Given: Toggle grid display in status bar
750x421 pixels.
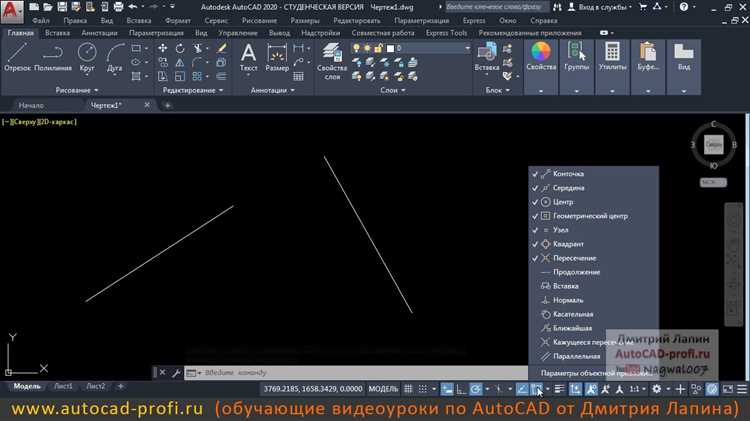Looking at the screenshot, I should pyautogui.click(x=408, y=389).
